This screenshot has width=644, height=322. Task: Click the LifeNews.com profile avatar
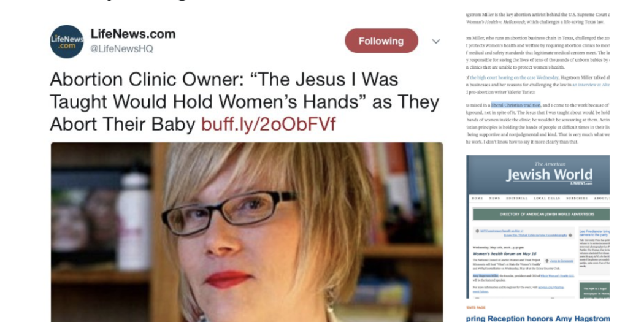[67, 42]
